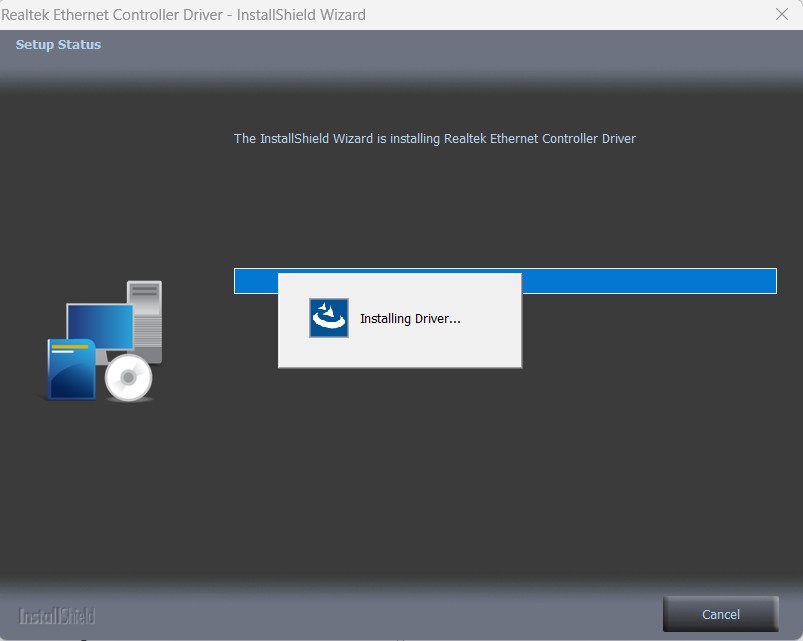
Task: Click the "Installing Driver..." text
Action: [410, 319]
